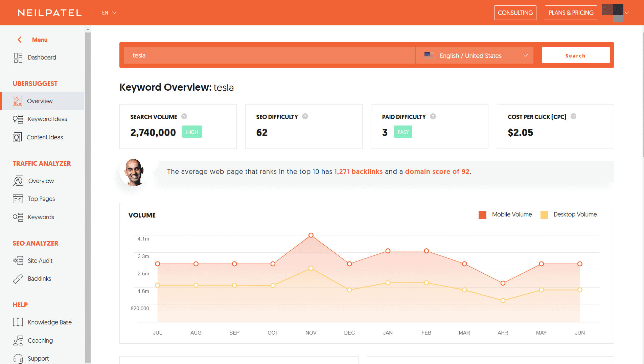Click the $2.05 CPC value
The image size is (644, 364).
click(x=521, y=133)
